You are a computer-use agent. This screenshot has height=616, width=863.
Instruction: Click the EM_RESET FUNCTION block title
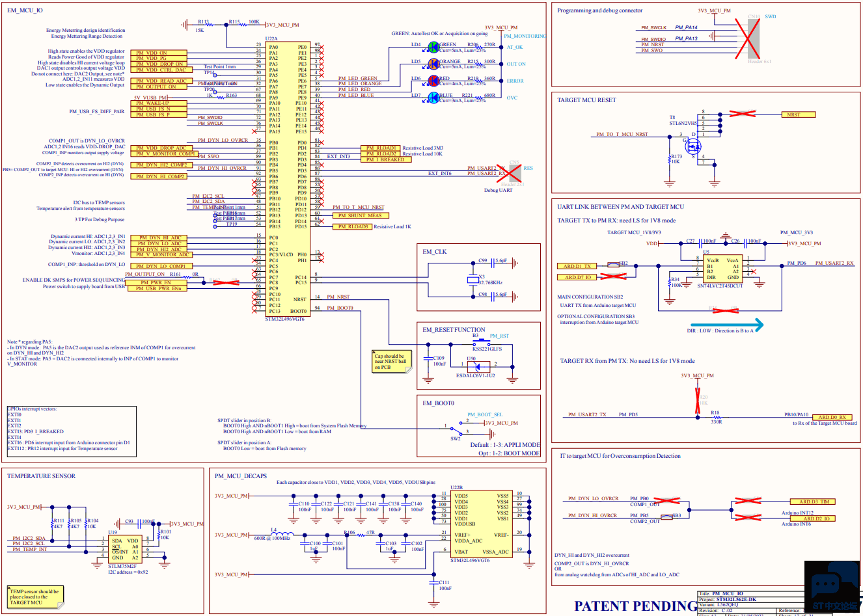pyautogui.click(x=454, y=330)
